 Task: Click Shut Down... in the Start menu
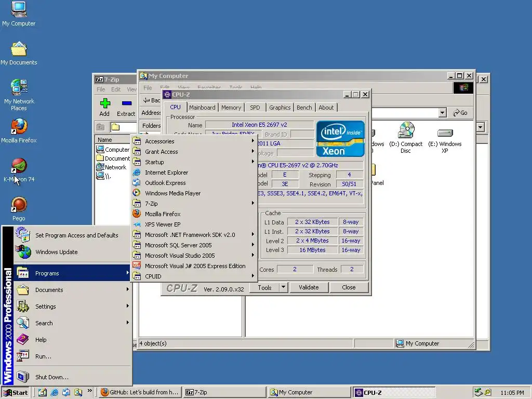[x=73, y=377]
